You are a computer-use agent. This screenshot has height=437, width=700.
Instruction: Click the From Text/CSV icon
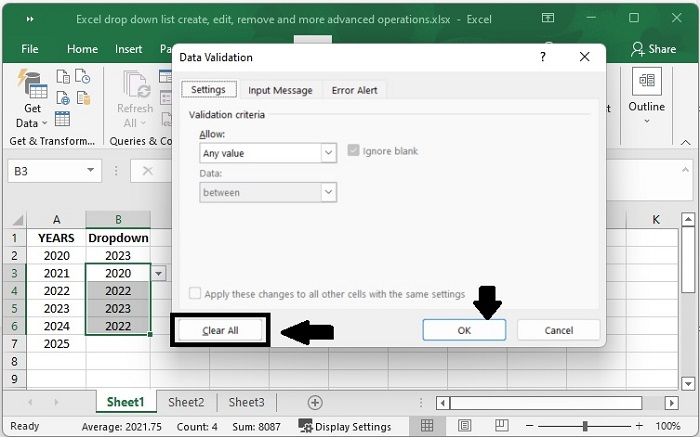pos(63,76)
